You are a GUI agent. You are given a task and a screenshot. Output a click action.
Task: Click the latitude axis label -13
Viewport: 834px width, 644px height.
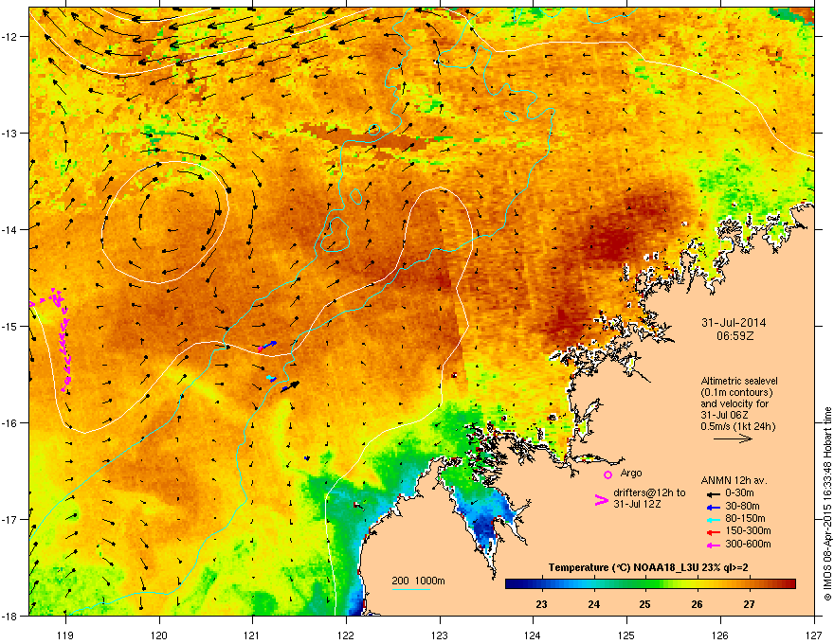pyautogui.click(x=10, y=133)
